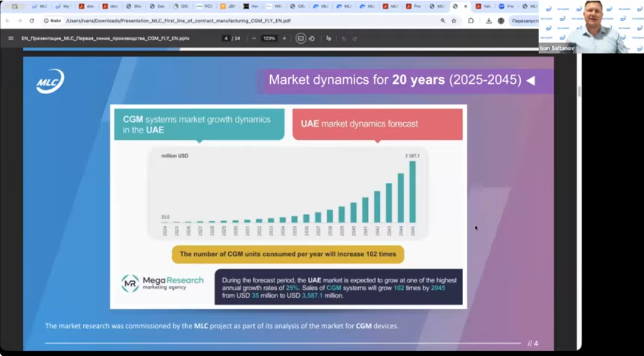Screen dimensions: 644x356
Task: Bookmark this page with the star icon
Action: 453,20
